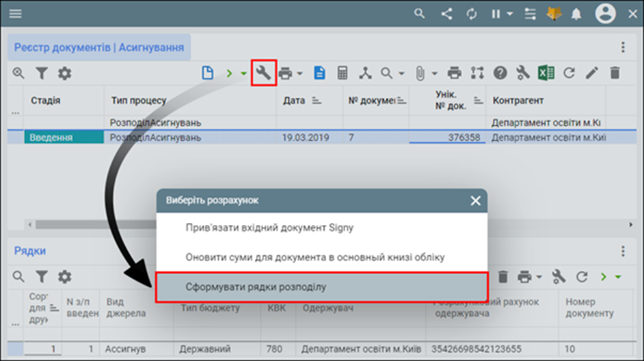Screen dimensions: 644x361
Task: Select 'Прив'язати вхідний документ Signy' option
Action: (x=321, y=228)
